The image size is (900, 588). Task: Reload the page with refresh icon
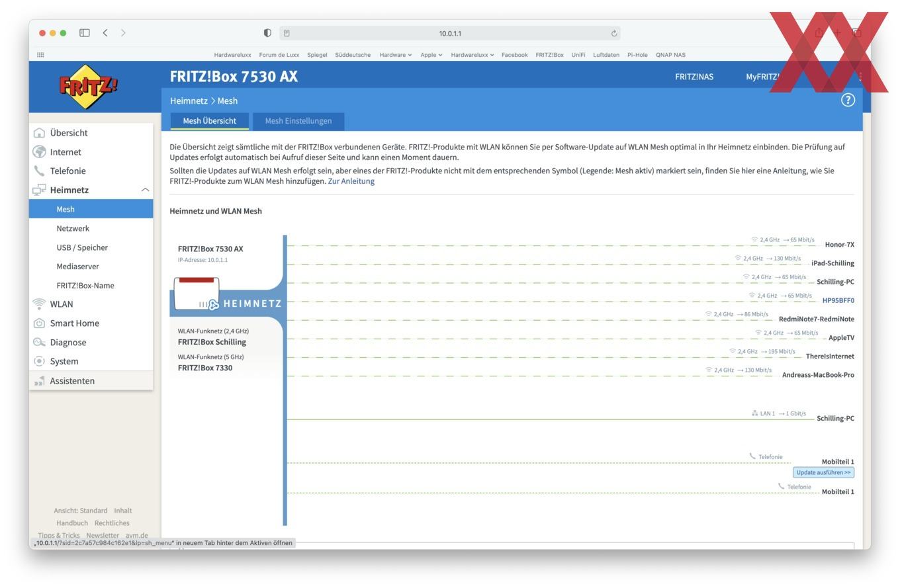[x=614, y=33]
